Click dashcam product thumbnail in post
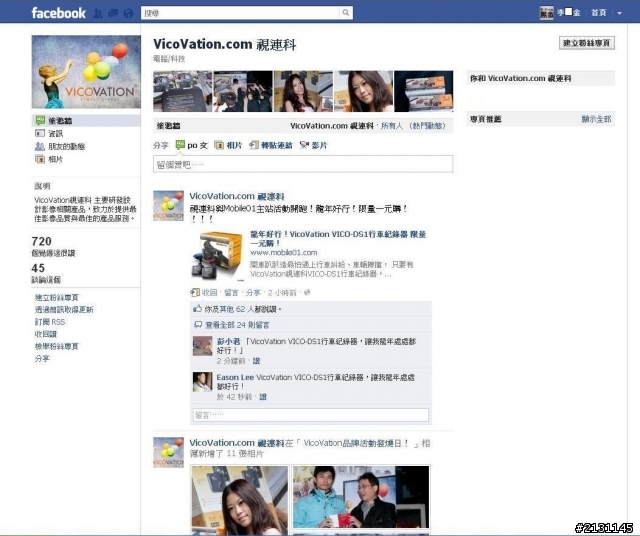640x536 pixels. pos(218,256)
